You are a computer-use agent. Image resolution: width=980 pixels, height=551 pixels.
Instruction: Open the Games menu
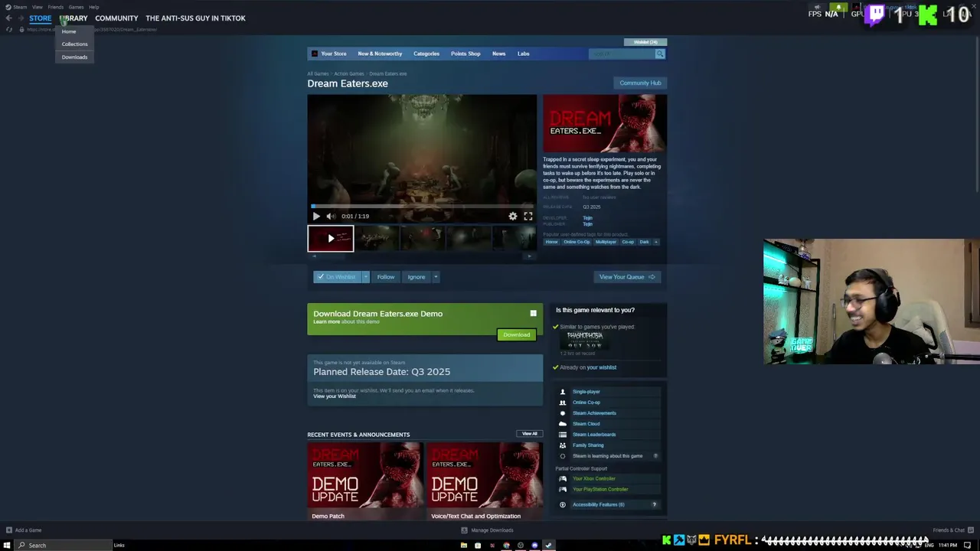[76, 7]
